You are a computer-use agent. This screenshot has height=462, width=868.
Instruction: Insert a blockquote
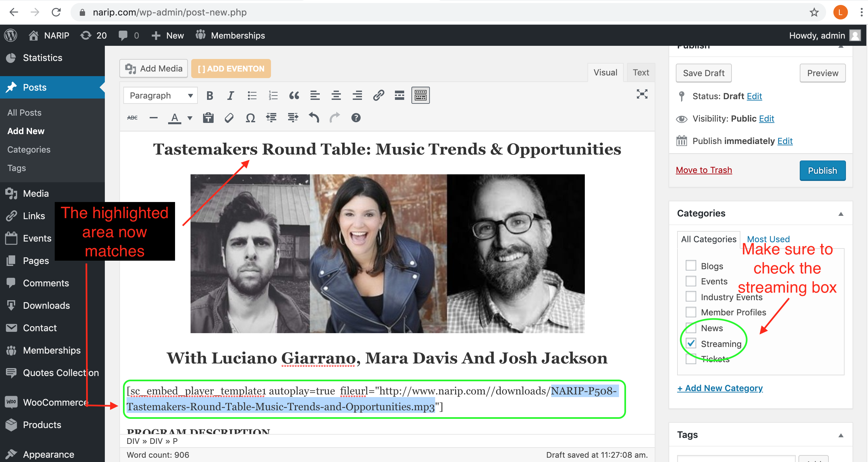294,96
